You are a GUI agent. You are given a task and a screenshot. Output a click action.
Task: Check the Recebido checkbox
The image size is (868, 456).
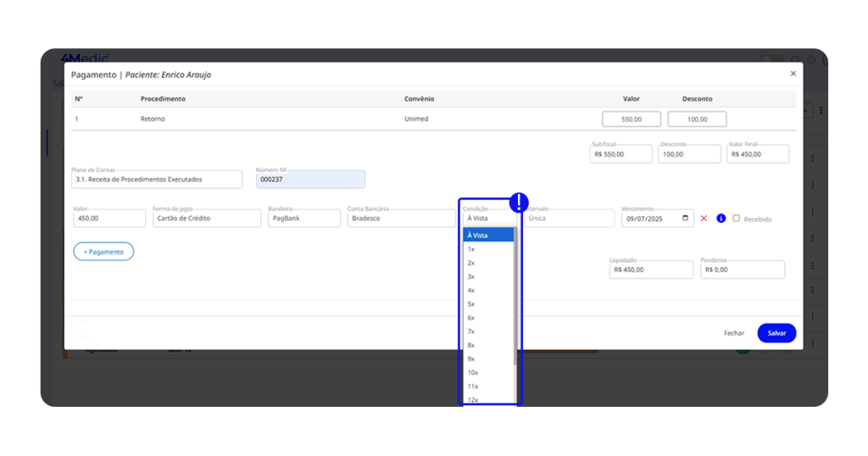[x=737, y=219]
